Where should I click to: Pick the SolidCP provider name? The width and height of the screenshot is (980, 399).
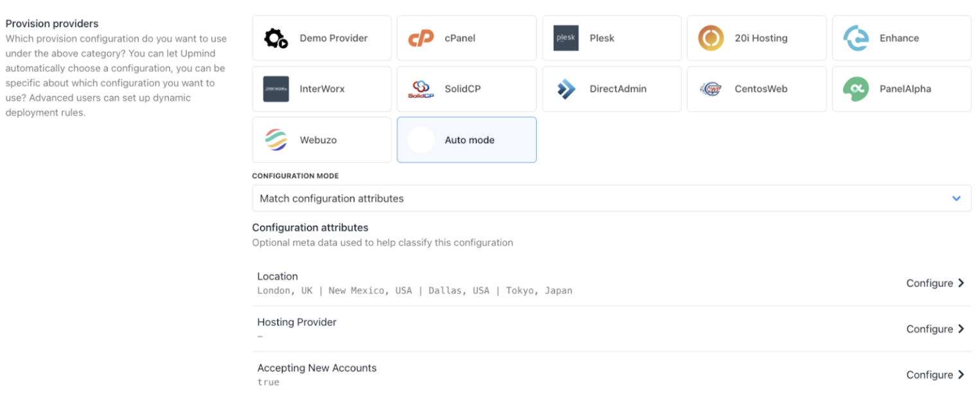click(x=463, y=89)
